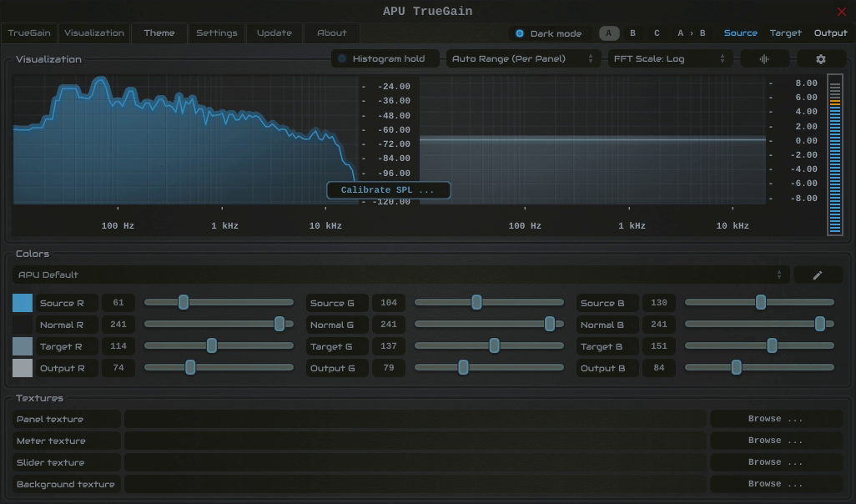856x504 pixels.
Task: Click the vertical level meter
Action: (x=834, y=155)
